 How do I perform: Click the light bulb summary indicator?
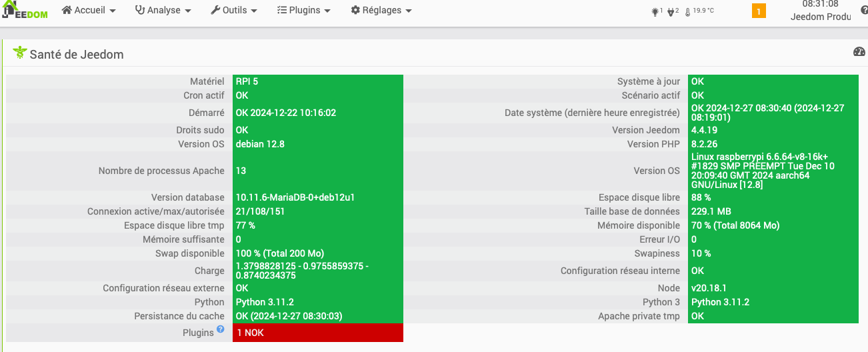coord(655,11)
